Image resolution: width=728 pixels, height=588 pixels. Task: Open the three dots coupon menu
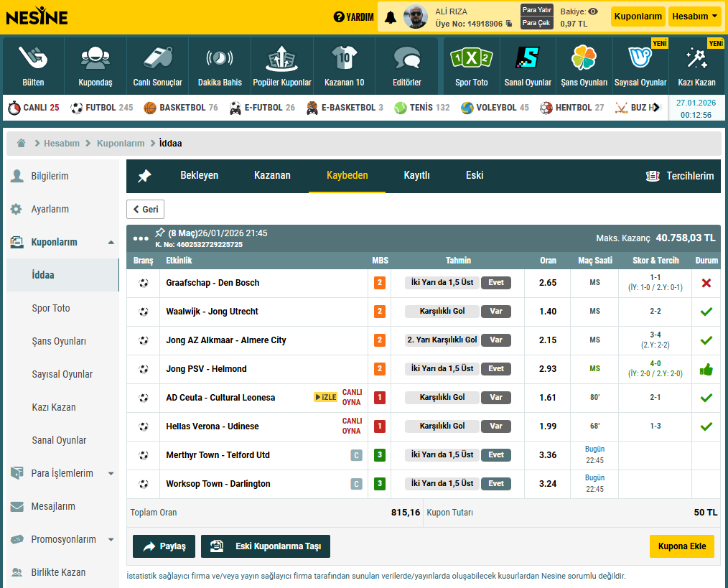point(141,238)
